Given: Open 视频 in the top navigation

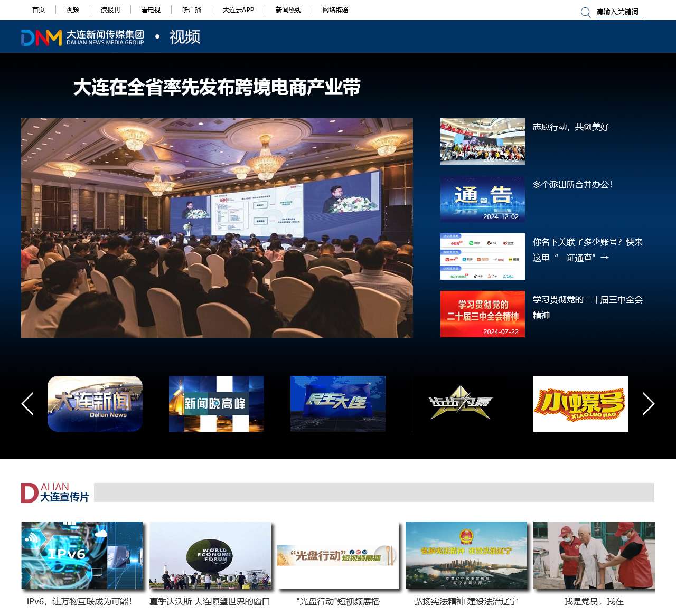Looking at the screenshot, I should point(73,10).
